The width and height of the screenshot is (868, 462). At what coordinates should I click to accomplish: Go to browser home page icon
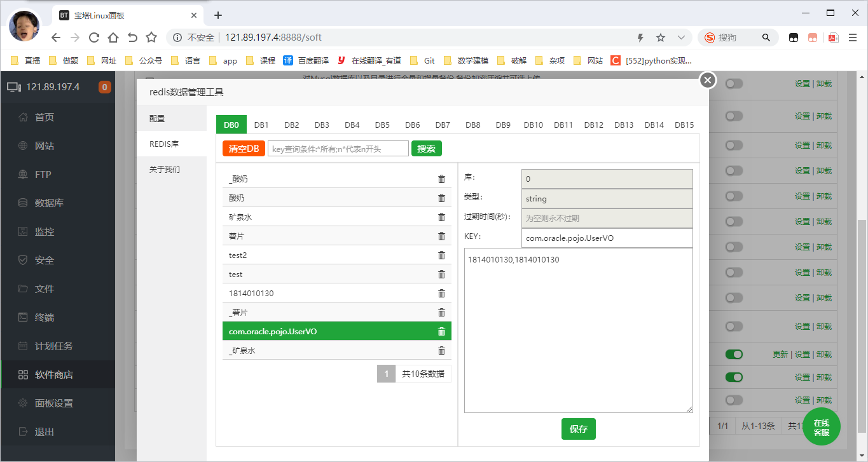[113, 37]
